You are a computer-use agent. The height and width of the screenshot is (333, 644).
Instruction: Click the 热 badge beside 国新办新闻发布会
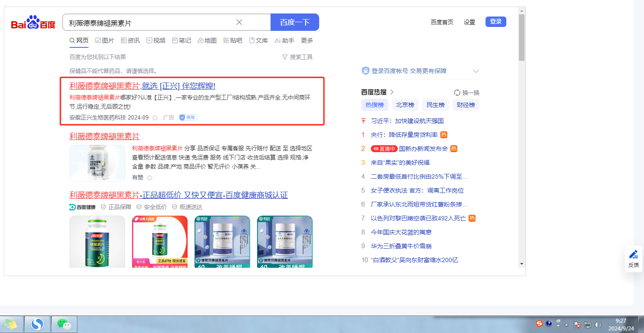pos(454,149)
